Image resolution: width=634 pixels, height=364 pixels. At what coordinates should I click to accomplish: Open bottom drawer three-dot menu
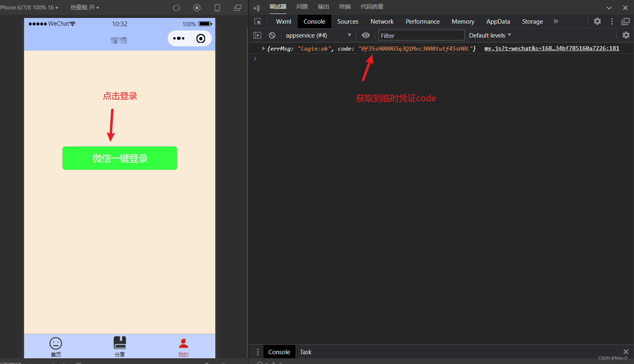coord(258,352)
